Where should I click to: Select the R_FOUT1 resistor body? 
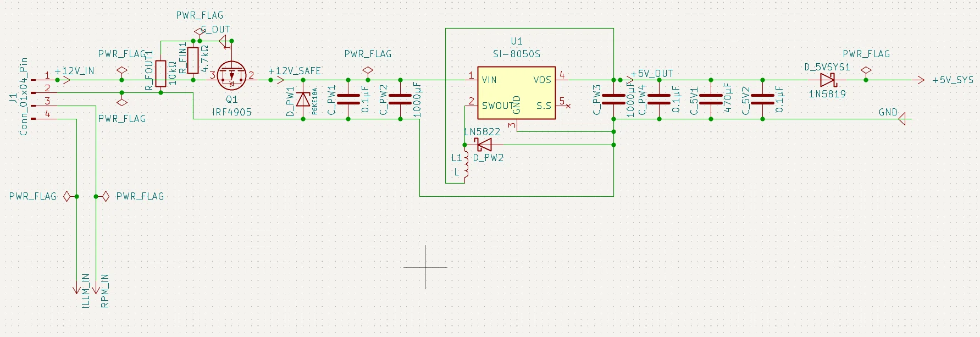(160, 74)
